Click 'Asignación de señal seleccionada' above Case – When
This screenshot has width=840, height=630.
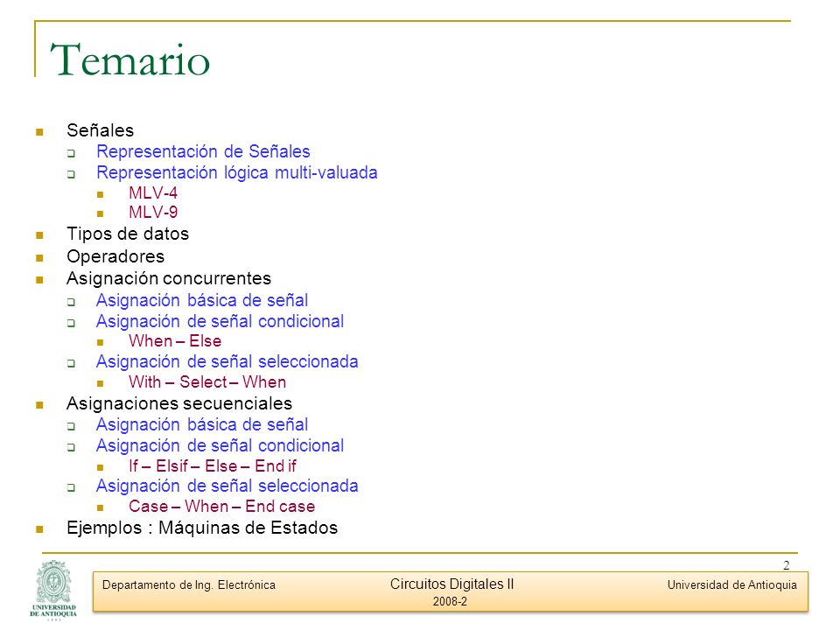tap(227, 486)
